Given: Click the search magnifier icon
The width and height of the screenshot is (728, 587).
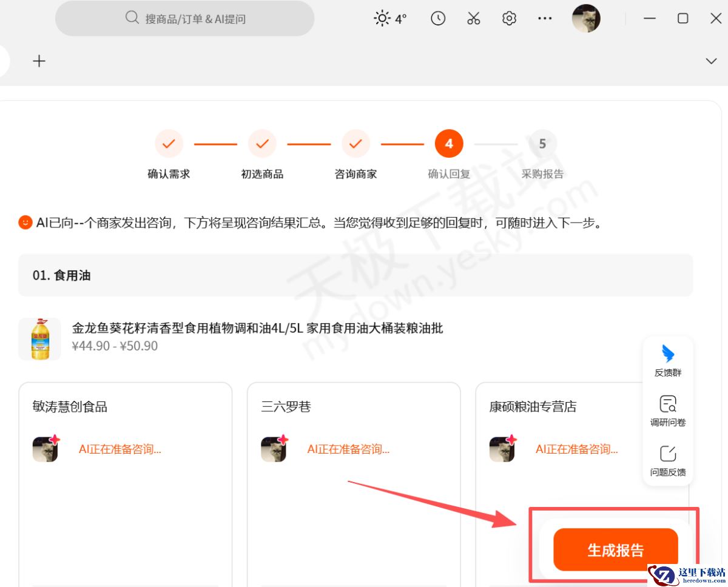Looking at the screenshot, I should tap(132, 18).
